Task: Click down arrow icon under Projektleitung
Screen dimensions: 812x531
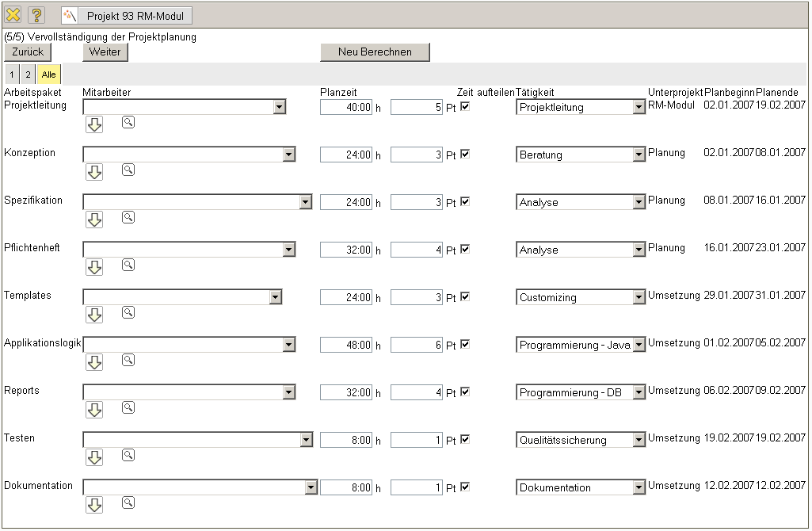Action: point(94,124)
